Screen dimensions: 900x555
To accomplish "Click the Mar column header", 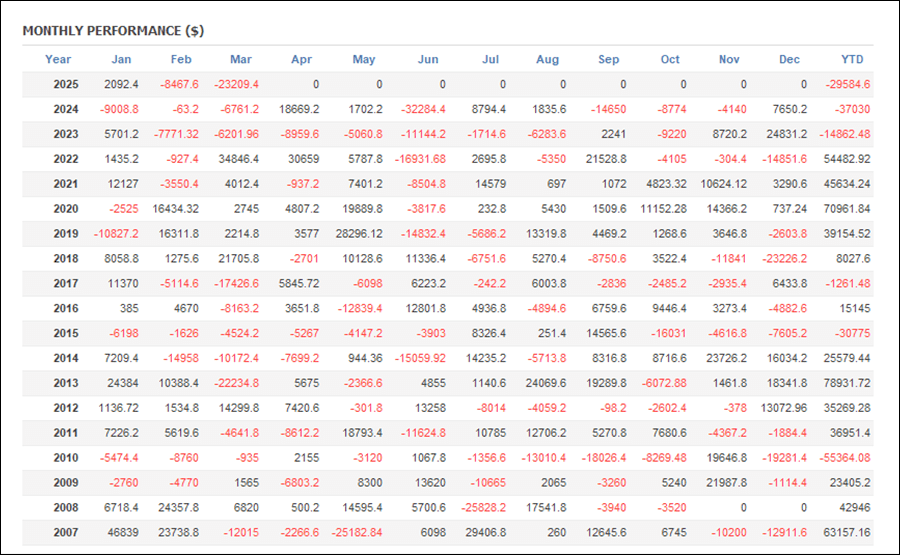I will (x=241, y=59).
